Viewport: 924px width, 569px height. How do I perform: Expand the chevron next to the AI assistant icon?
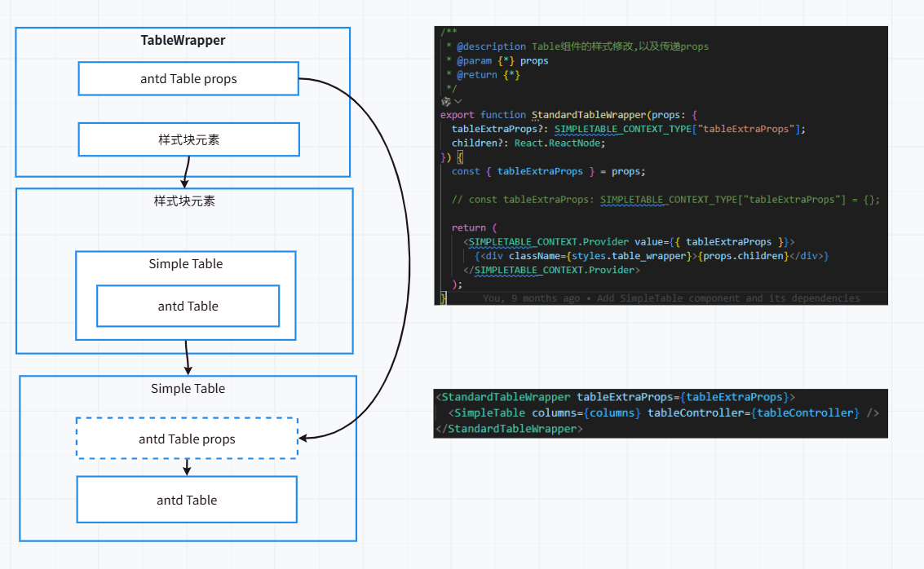(458, 101)
